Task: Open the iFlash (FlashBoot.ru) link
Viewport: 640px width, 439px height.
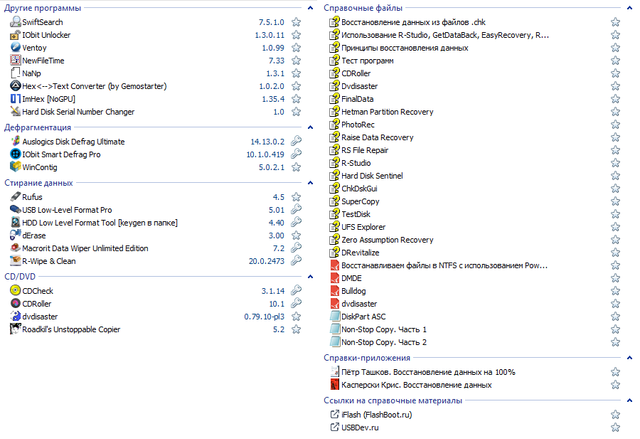Action: (376, 415)
